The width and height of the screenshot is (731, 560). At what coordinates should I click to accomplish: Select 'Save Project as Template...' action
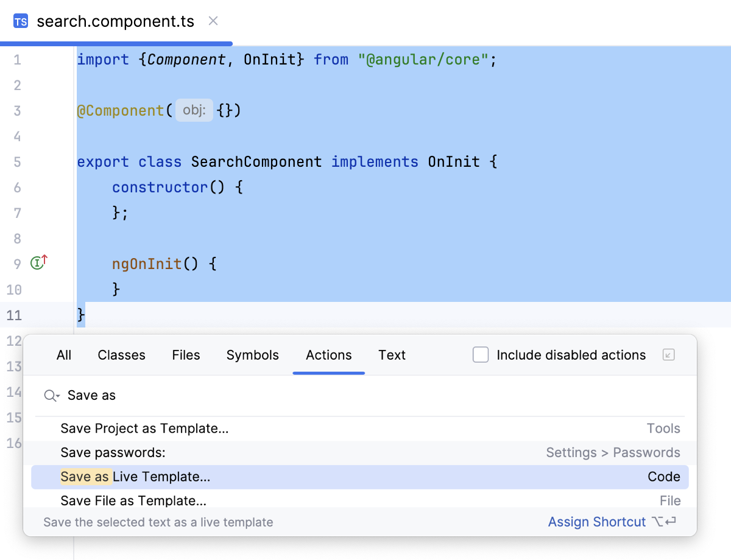144,428
